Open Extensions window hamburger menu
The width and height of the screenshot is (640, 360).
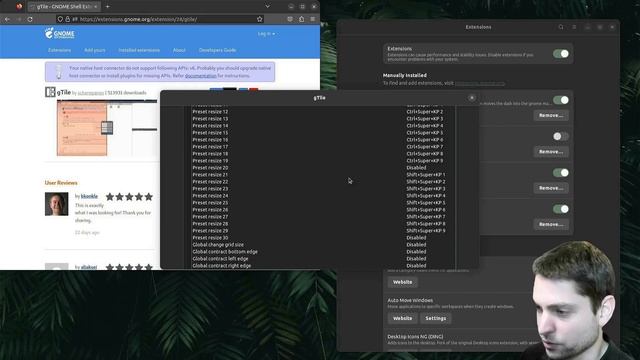click(574, 27)
